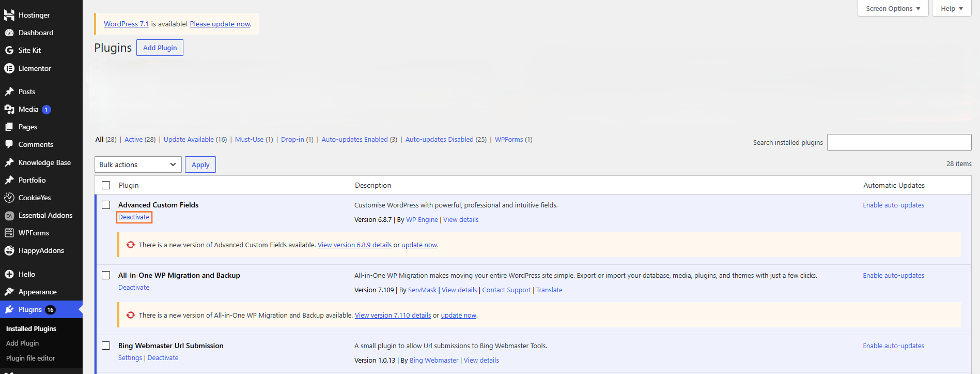This screenshot has width=980, height=374.
Task: Deactivate Bing Webmaster Url Submission
Action: [x=163, y=358]
